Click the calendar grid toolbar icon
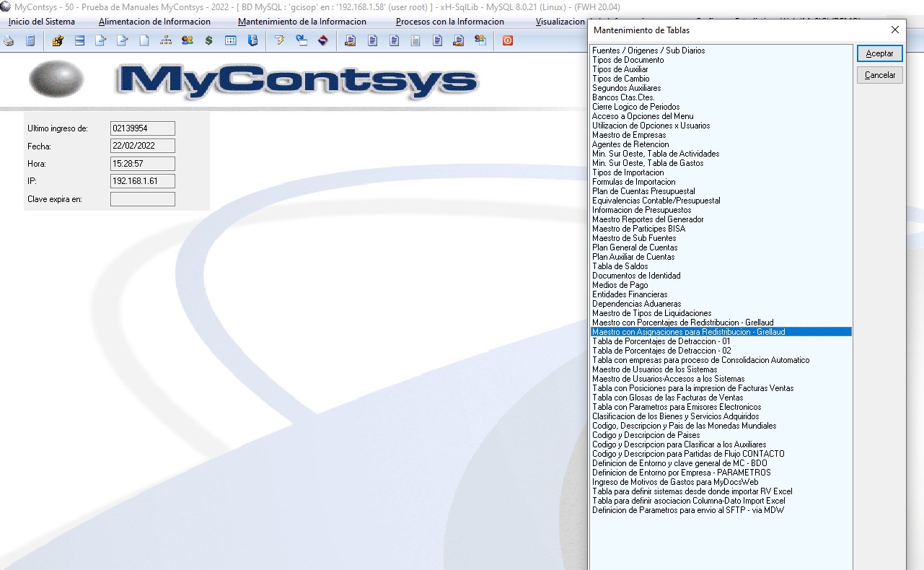The width and height of the screenshot is (924, 570). 231,40
